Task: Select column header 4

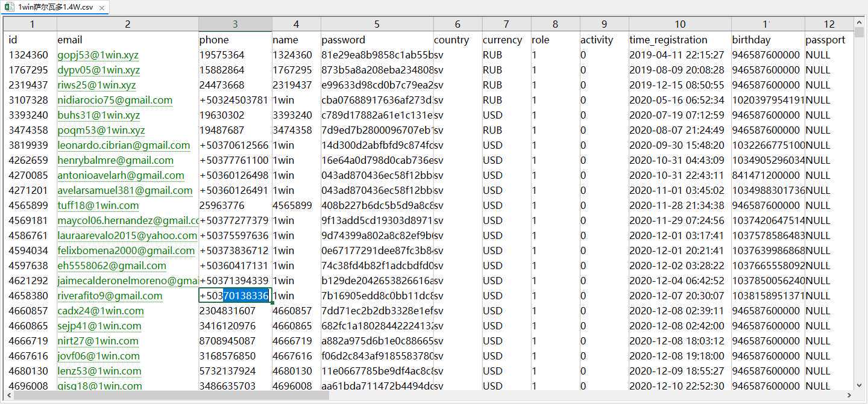Action: 296,24
